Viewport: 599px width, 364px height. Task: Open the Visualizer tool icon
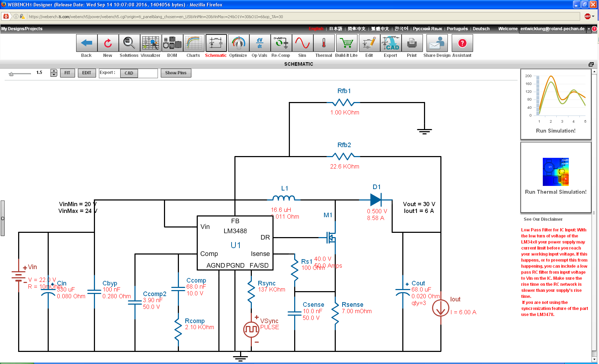pos(150,43)
